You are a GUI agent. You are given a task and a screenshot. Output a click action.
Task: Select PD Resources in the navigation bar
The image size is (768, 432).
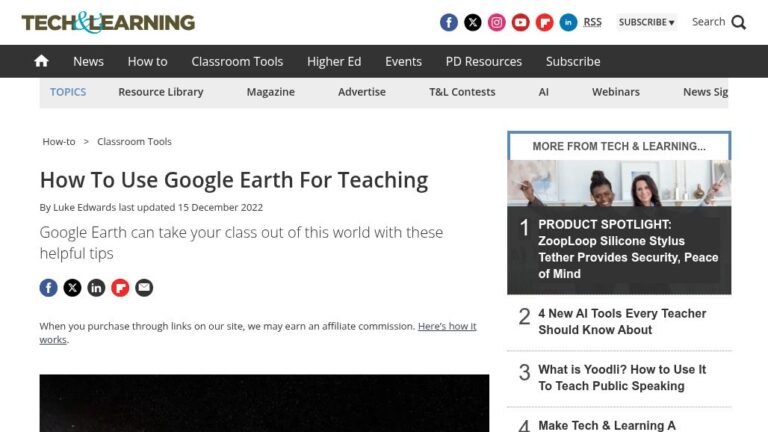click(x=484, y=61)
